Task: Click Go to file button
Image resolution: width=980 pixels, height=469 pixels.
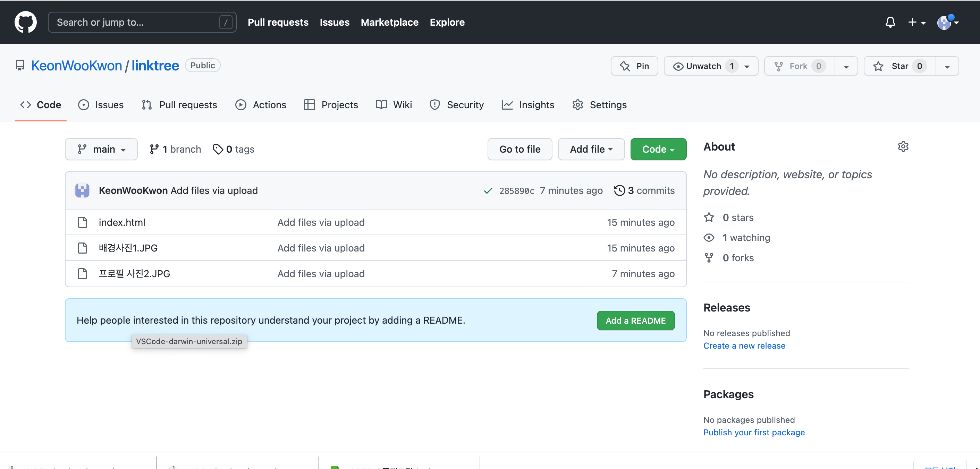Action: [x=520, y=149]
